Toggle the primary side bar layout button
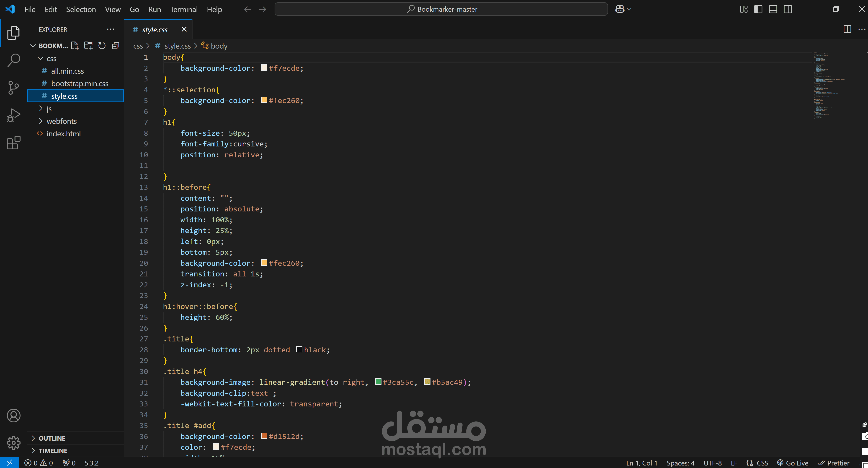 click(758, 9)
